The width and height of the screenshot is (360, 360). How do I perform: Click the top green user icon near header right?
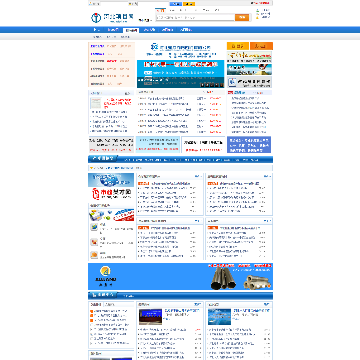click(x=257, y=10)
